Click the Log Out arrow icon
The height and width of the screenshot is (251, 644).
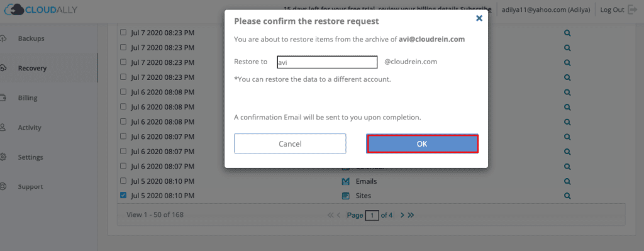pos(633,10)
